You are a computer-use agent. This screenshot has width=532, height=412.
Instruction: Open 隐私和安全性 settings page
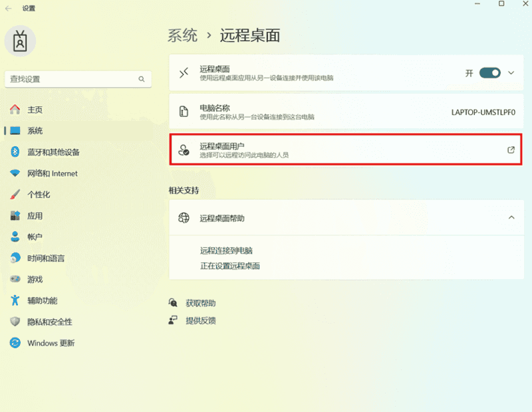click(49, 322)
